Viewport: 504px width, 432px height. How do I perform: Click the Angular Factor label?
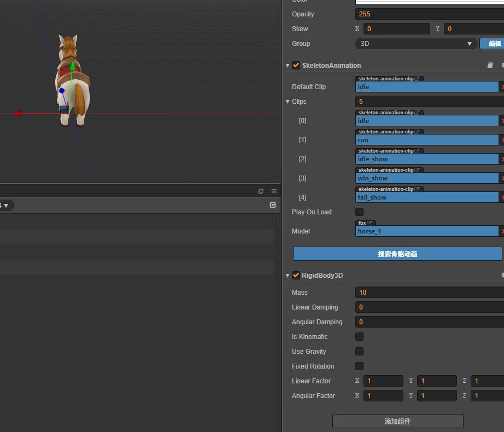click(313, 396)
